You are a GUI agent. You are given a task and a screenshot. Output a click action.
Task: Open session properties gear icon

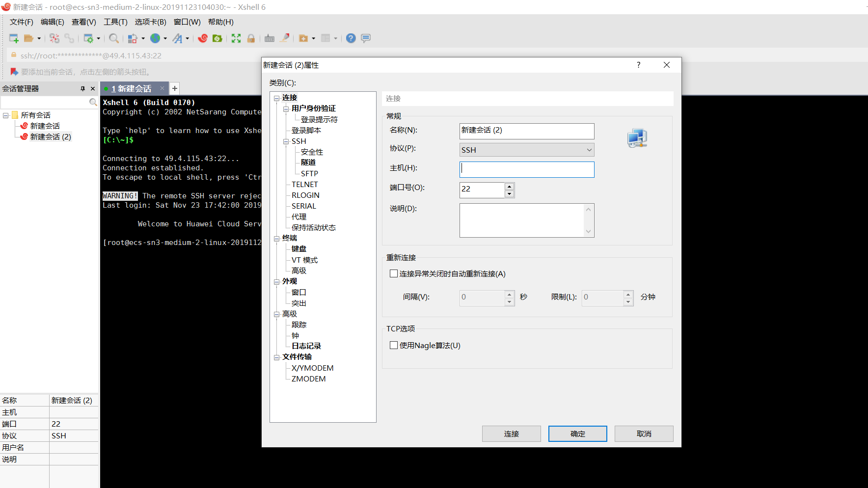pos(88,38)
